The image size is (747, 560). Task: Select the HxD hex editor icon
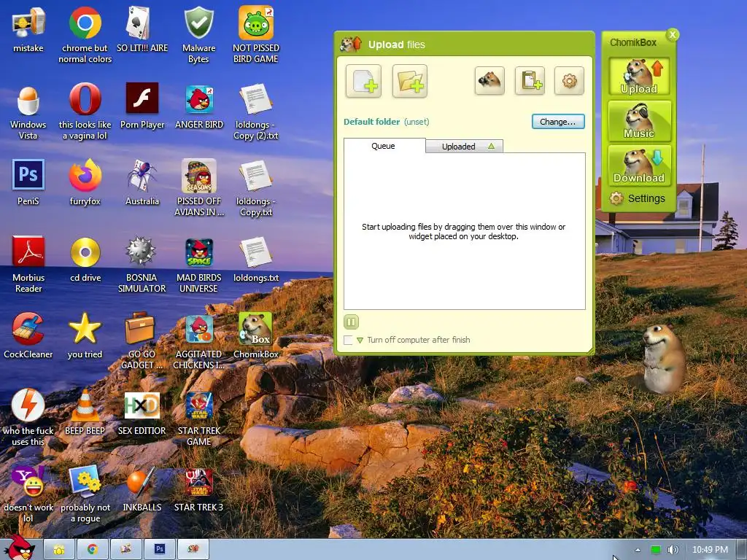pyautogui.click(x=142, y=413)
